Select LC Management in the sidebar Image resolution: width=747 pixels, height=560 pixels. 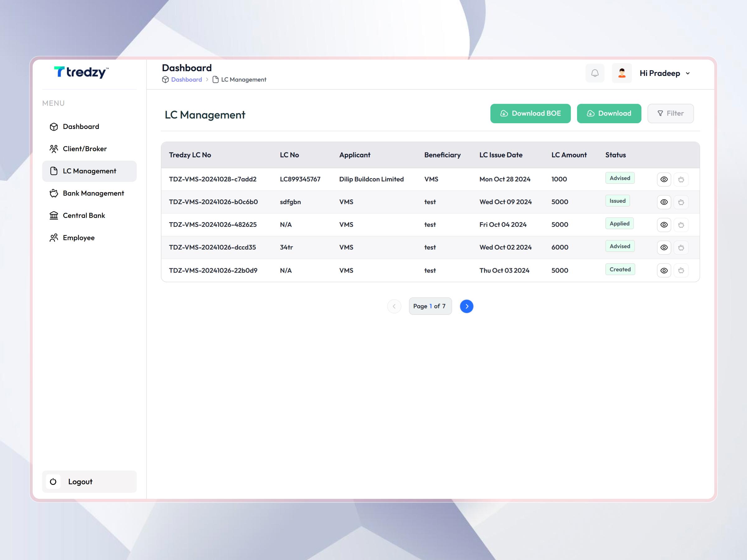tap(90, 171)
